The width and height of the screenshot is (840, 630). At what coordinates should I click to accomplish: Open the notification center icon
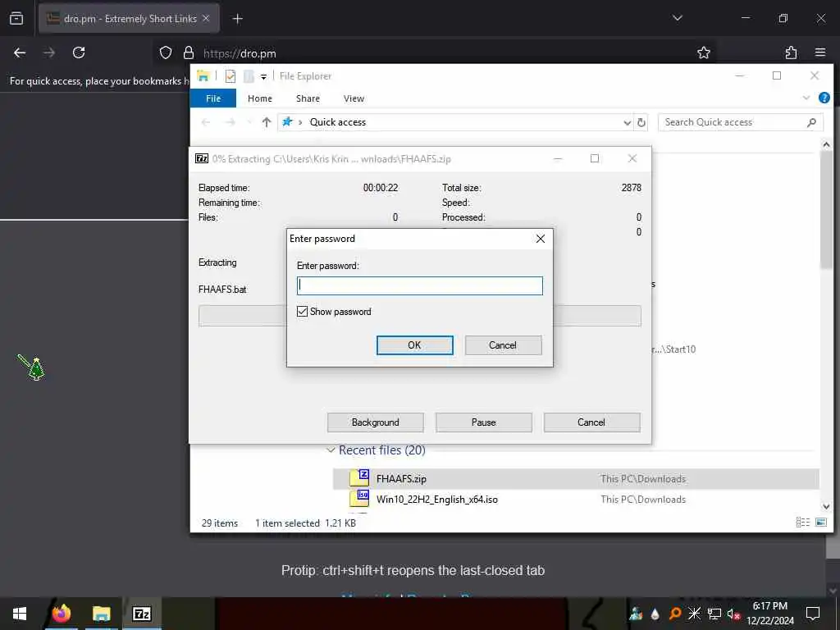click(813, 614)
